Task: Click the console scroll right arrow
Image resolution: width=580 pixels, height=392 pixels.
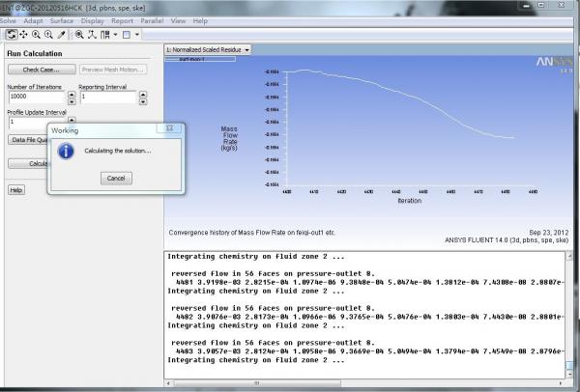Action: pos(561,383)
